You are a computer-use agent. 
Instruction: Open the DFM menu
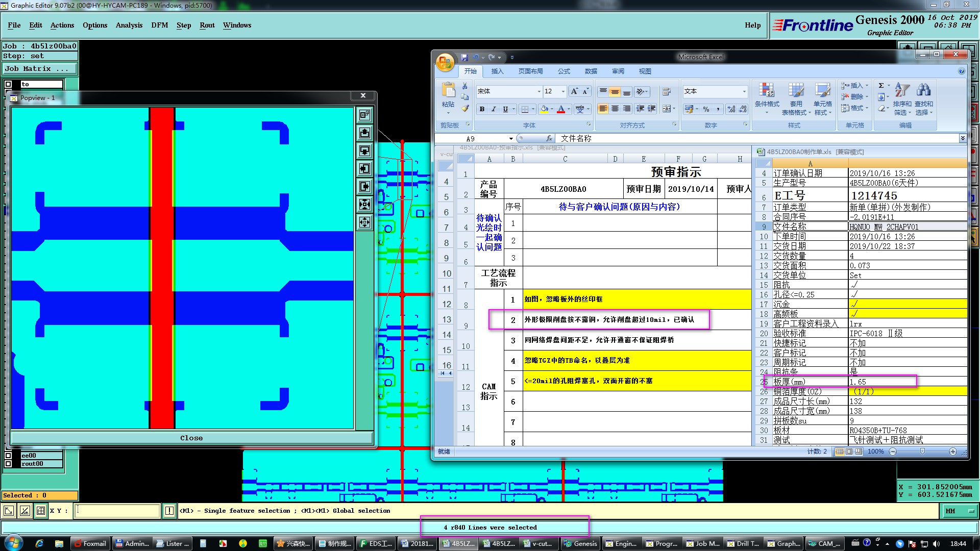(159, 25)
